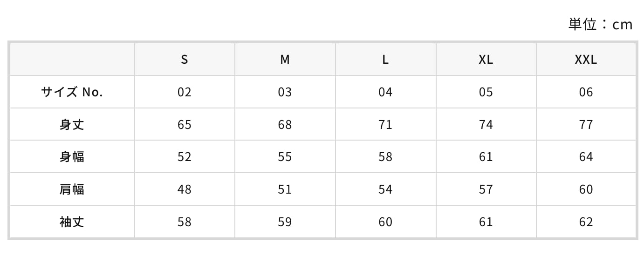Click the サイズ No. row label
The height and width of the screenshot is (256, 644).
coord(72,92)
